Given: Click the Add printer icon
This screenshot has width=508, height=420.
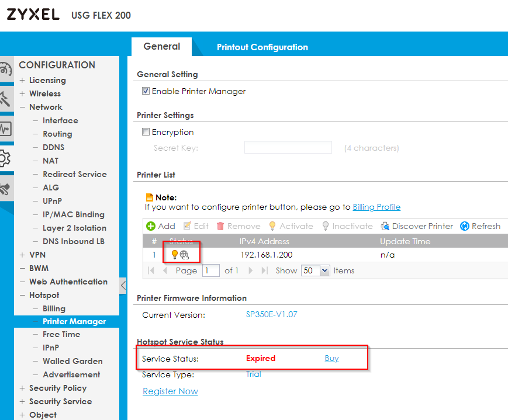Looking at the screenshot, I should coord(151,226).
